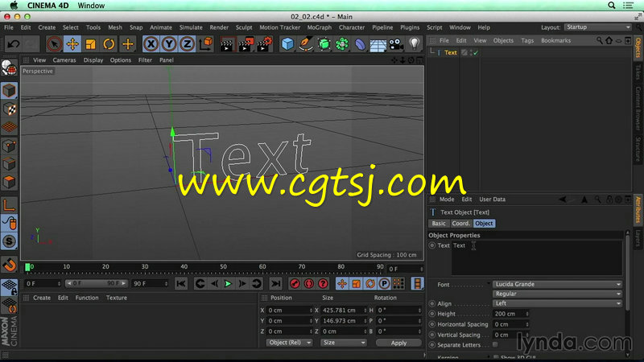
Task: Open the MoGraph menu
Action: 319,27
